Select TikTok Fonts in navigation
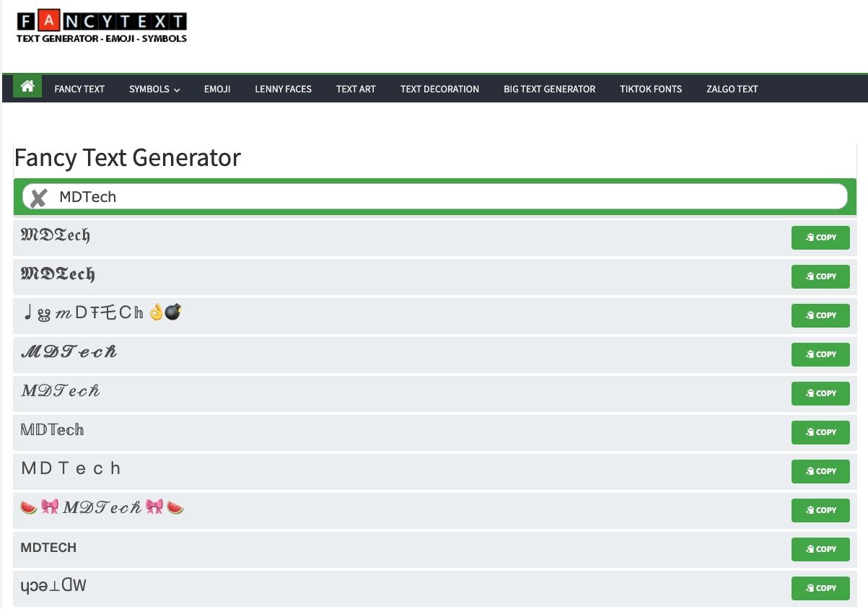The height and width of the screenshot is (609, 868). tap(650, 89)
